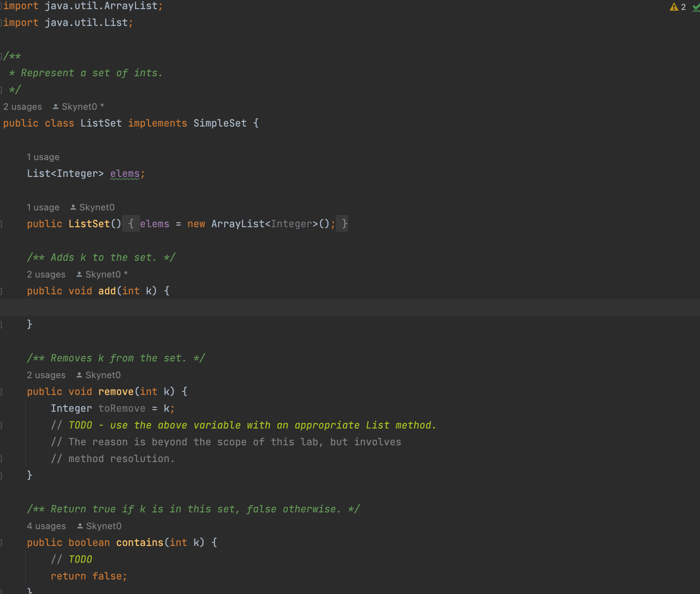Collapse the import statements block

(2, 6)
